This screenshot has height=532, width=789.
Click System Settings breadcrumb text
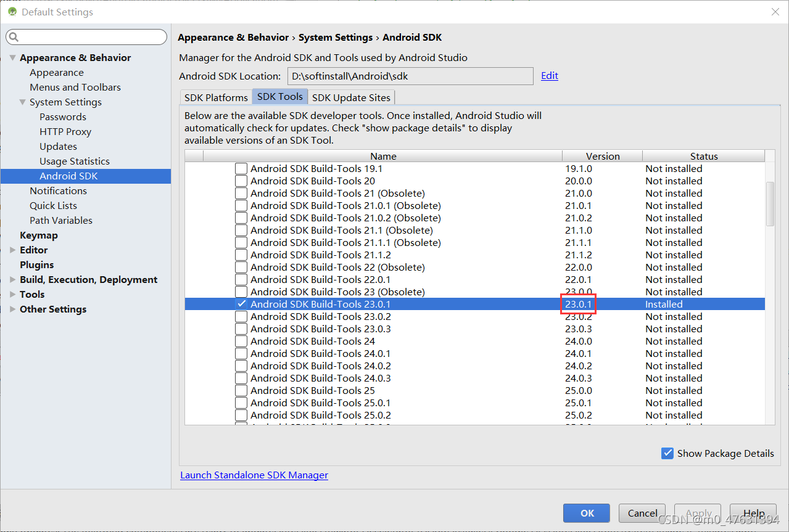point(336,38)
